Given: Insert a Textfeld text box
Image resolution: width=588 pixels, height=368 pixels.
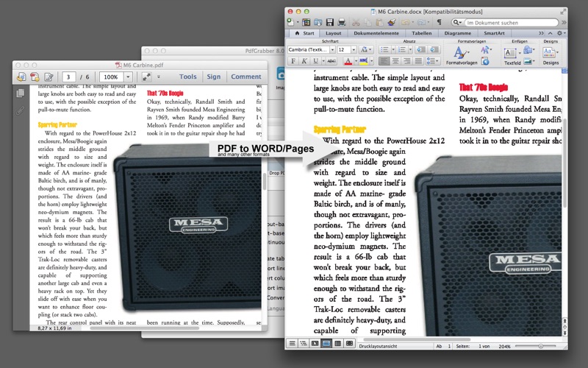Looking at the screenshot, I should pyautogui.click(x=512, y=56).
